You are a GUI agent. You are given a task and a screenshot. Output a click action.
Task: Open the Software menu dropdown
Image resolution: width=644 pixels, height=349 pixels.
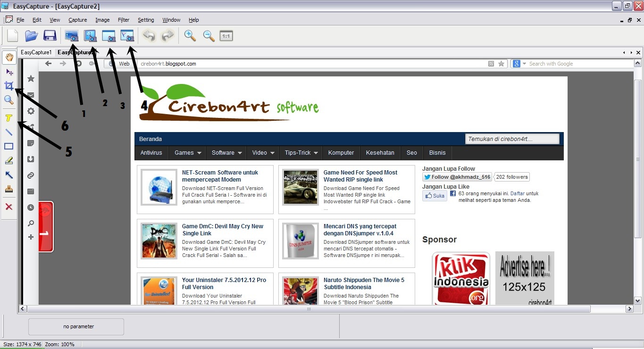[226, 152]
